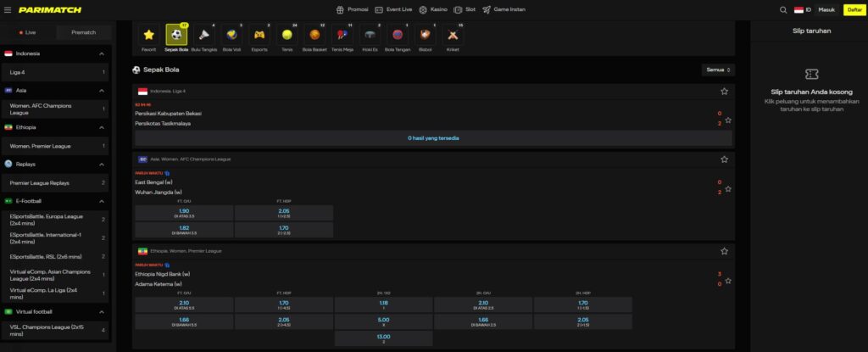Viewport: 868px width, 352px height.
Task: Favorite the East Bengal match star
Action: pyautogui.click(x=728, y=189)
